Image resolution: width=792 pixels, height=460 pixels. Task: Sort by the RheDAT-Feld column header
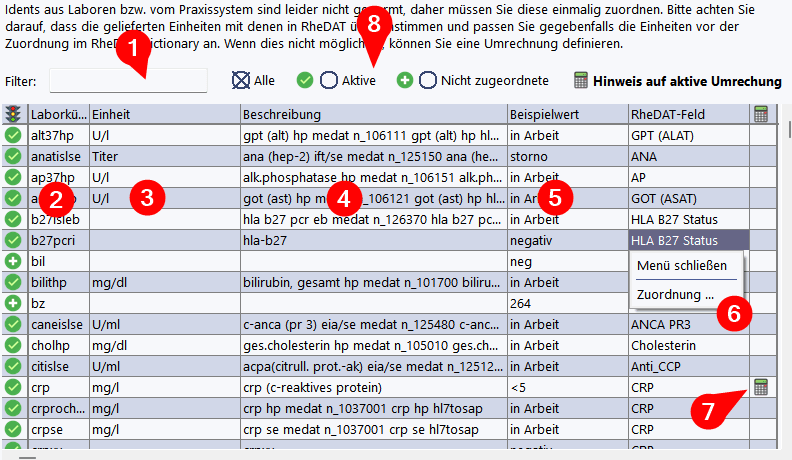(x=688, y=115)
